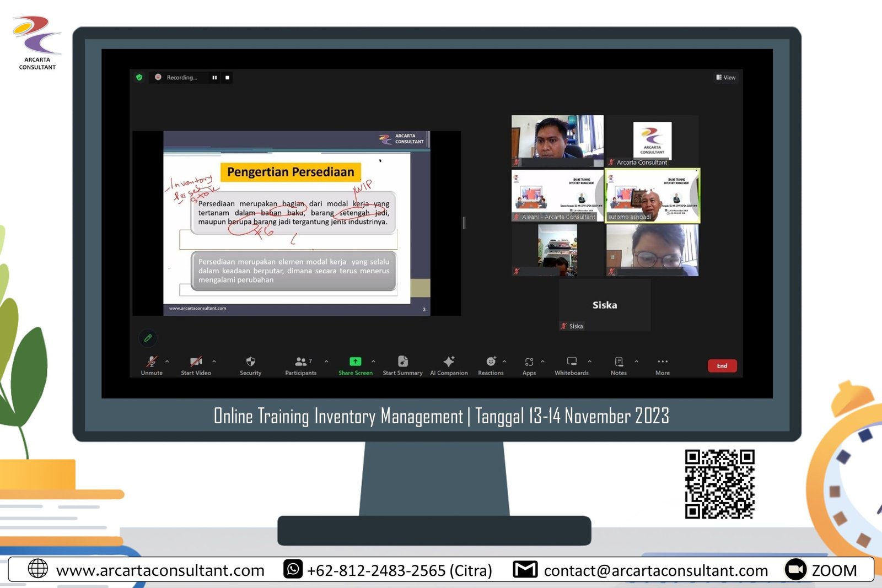The image size is (882, 588).
Task: Open the More options menu
Action: [663, 362]
